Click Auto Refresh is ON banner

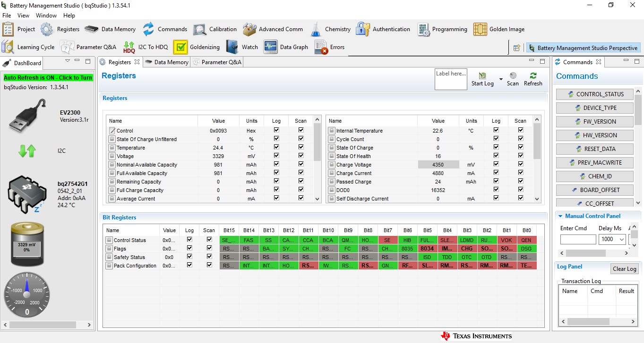[48, 77]
